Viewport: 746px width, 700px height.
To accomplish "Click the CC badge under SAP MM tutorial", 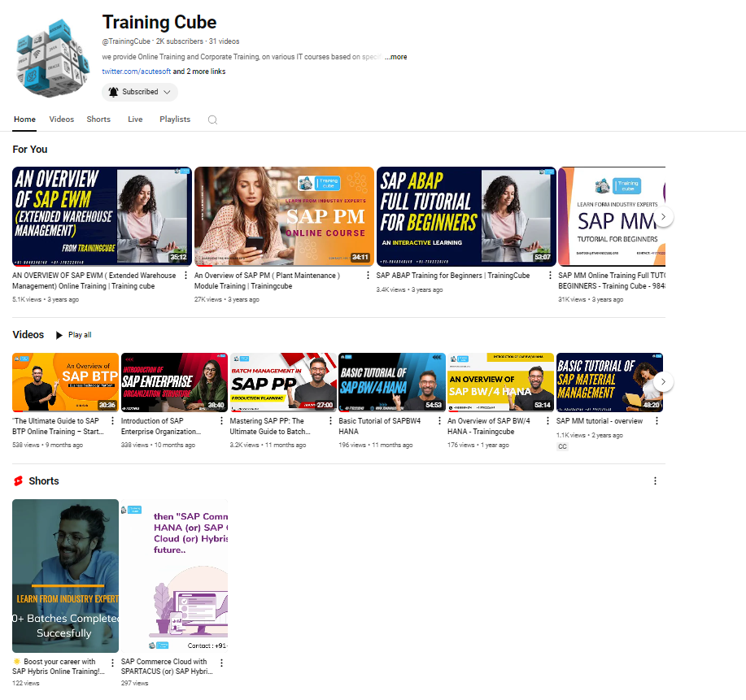I will (x=562, y=446).
